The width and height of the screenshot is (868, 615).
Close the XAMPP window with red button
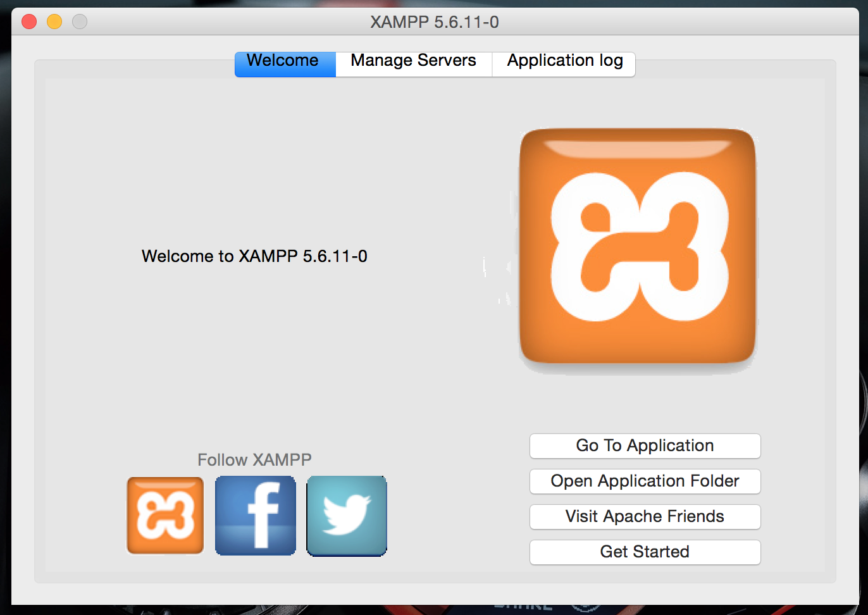coord(29,22)
